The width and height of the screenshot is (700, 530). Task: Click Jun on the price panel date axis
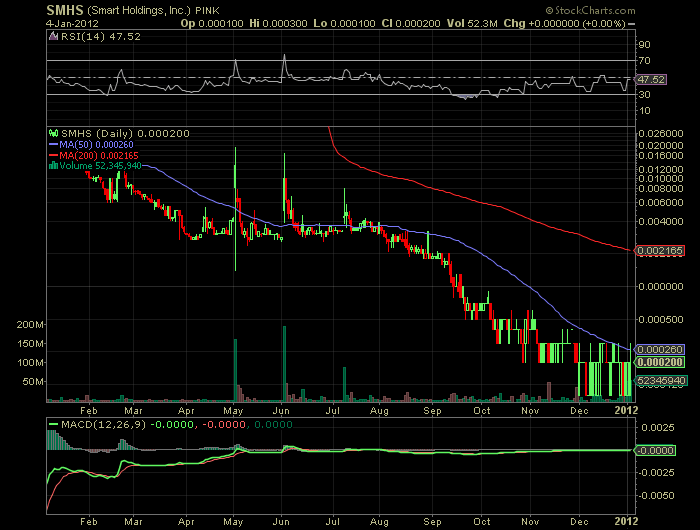pos(281,411)
